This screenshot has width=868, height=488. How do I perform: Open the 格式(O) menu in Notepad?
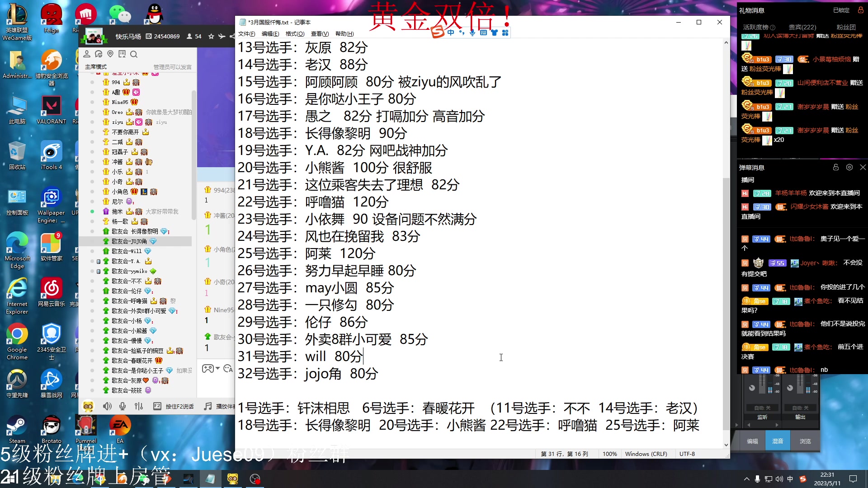click(x=294, y=33)
